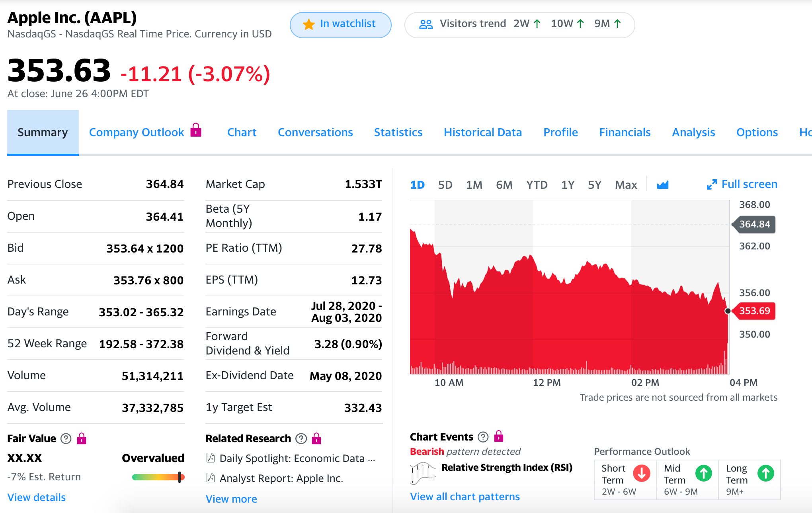Click the 2W green up arrow
Screen dimensions: 812x513
[537, 24]
